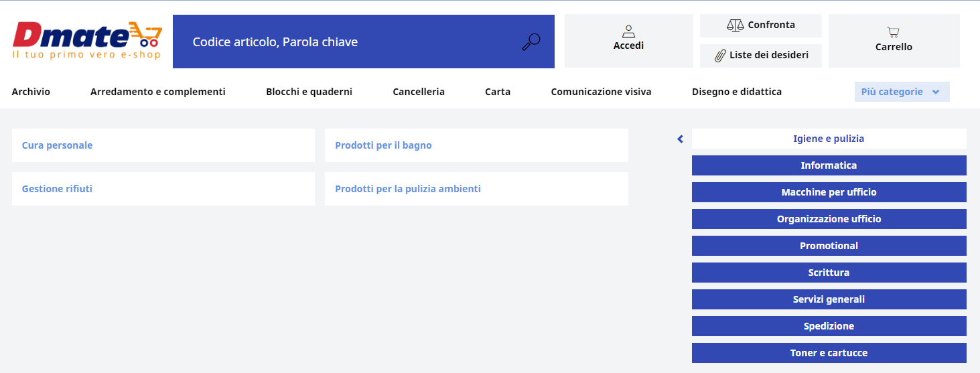The width and height of the screenshot is (980, 373).
Task: Click the scales icon next to Confronta
Action: [x=735, y=25]
